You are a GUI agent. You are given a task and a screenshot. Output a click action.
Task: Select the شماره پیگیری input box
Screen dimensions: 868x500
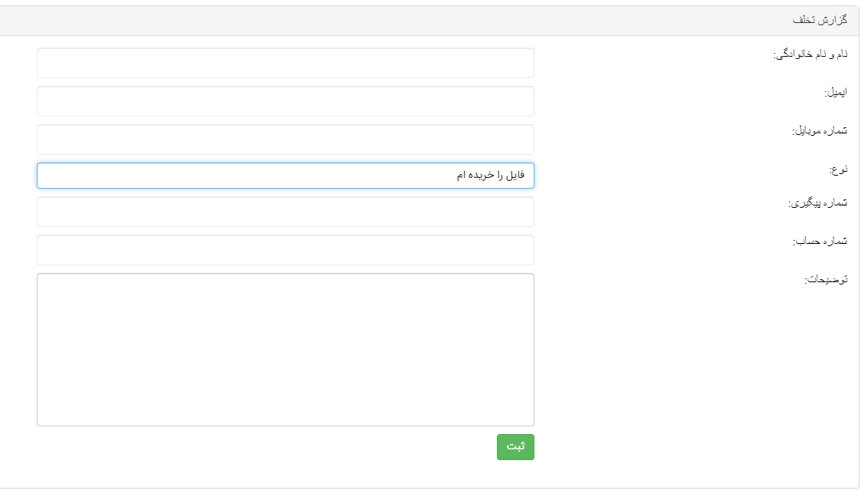click(x=285, y=212)
